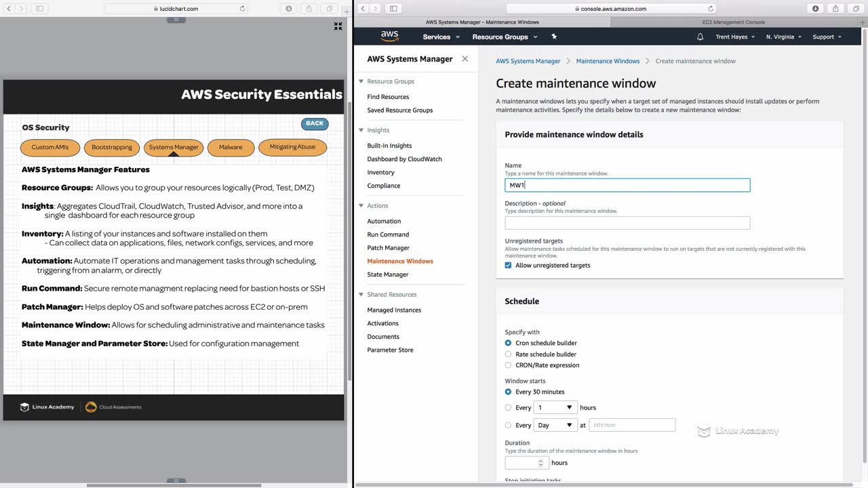Close the AWS Systems Manager side panel
868x488 pixels.
click(465, 59)
